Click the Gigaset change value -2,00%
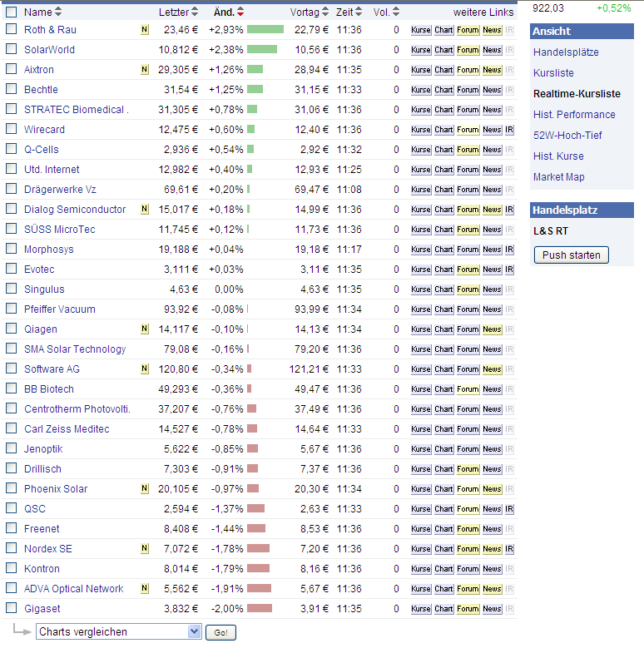This screenshot has width=644, height=653. (226, 608)
